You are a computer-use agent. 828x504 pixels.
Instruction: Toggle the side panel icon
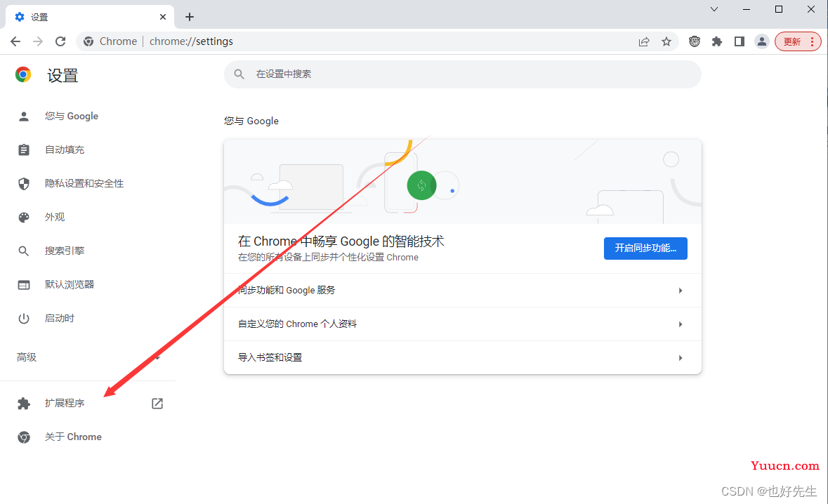tap(740, 41)
